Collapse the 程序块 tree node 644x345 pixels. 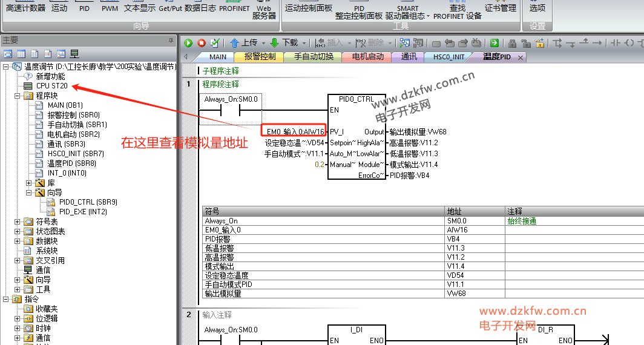coord(18,96)
